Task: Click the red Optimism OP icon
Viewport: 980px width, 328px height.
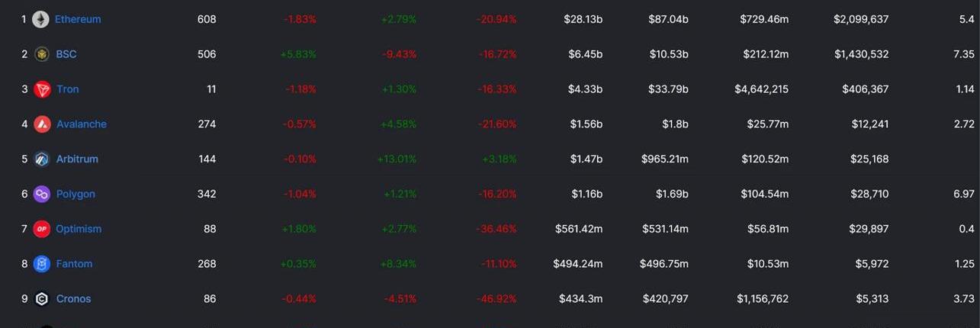Action: tap(42, 229)
